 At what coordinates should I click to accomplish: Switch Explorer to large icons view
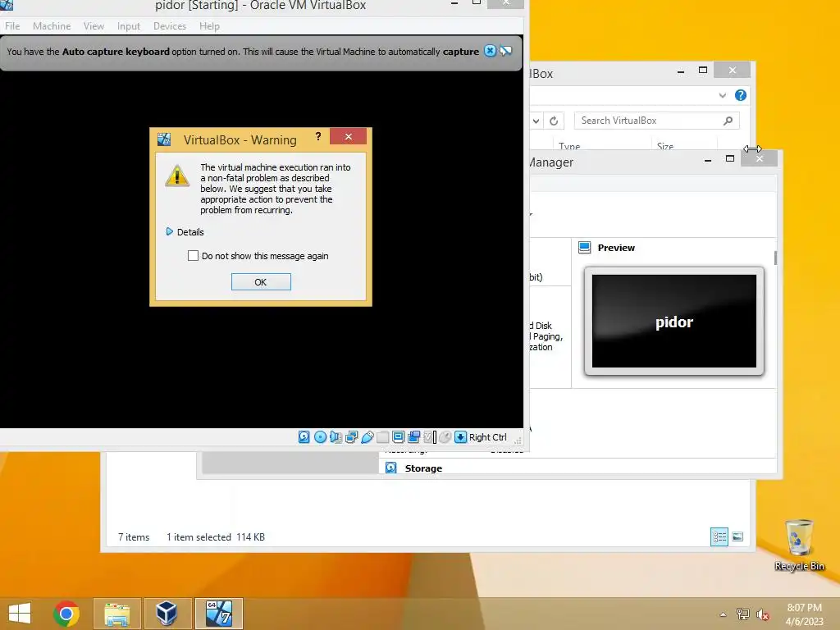tap(737, 536)
